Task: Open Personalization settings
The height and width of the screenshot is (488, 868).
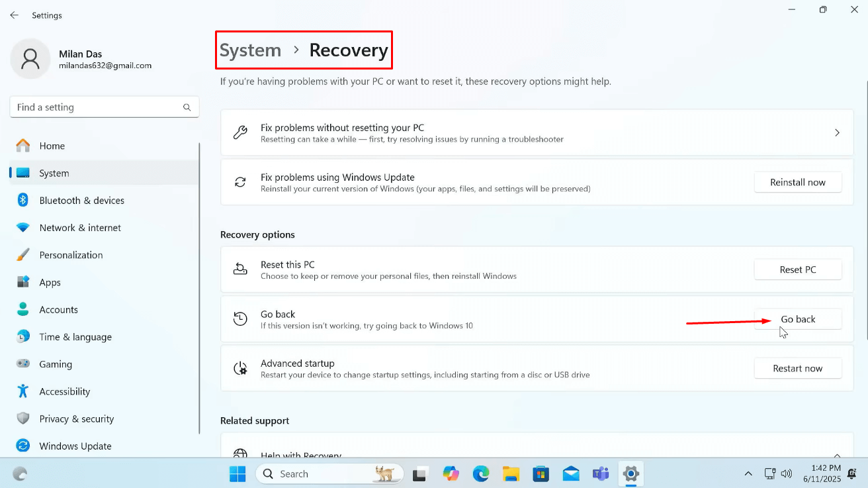Action: (x=71, y=255)
